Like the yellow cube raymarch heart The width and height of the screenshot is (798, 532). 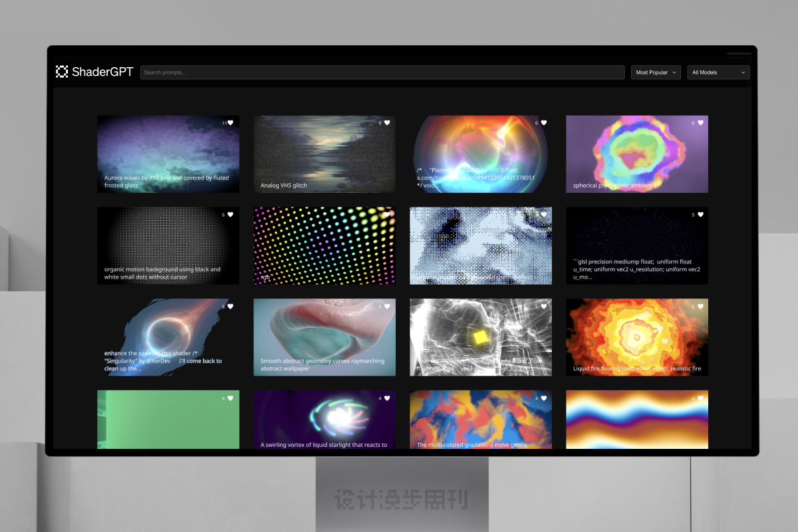543,307
